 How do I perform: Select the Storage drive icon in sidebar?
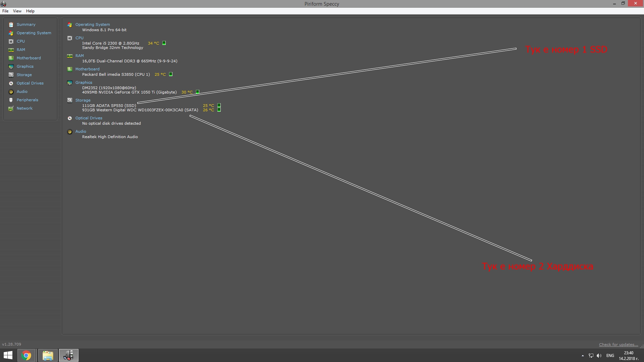pyautogui.click(x=11, y=75)
